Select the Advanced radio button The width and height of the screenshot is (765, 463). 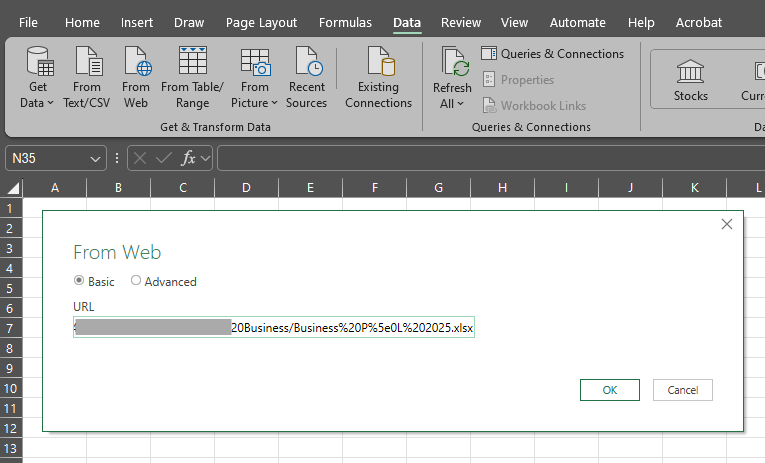[136, 281]
